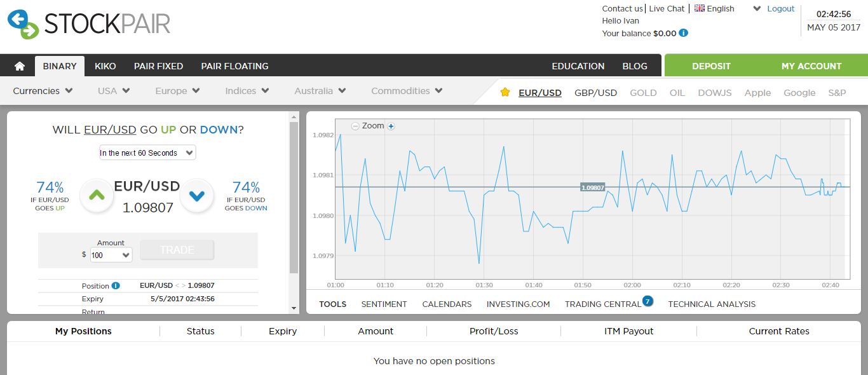Go to the Home icon tab
Screen dimensions: 868x375
pyautogui.click(x=20, y=66)
